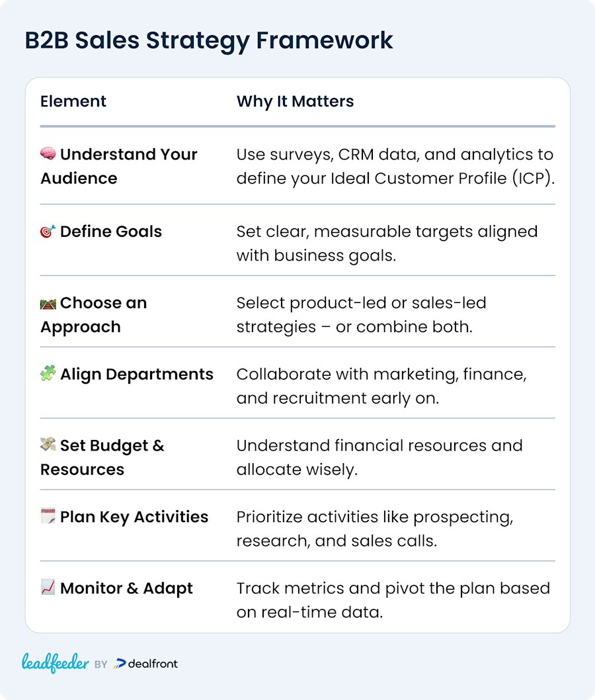Click the Why It Matters header
Screen dimensions: 595x700
pos(295,102)
